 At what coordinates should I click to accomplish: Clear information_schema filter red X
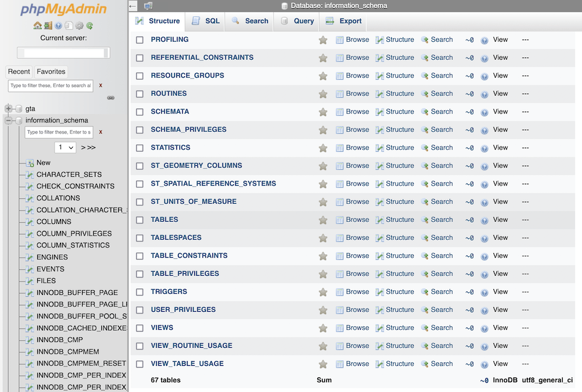(101, 132)
